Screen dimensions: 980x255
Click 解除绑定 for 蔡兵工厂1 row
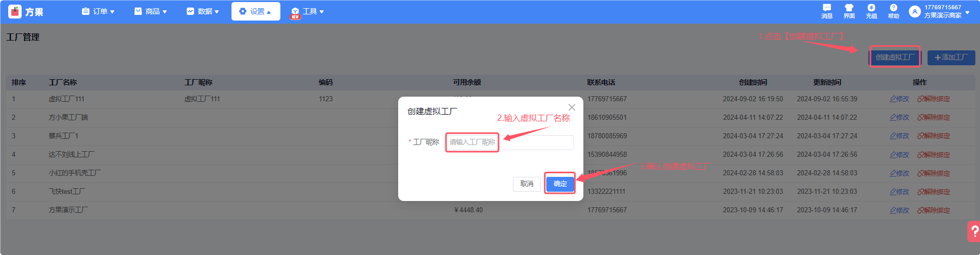(x=934, y=136)
